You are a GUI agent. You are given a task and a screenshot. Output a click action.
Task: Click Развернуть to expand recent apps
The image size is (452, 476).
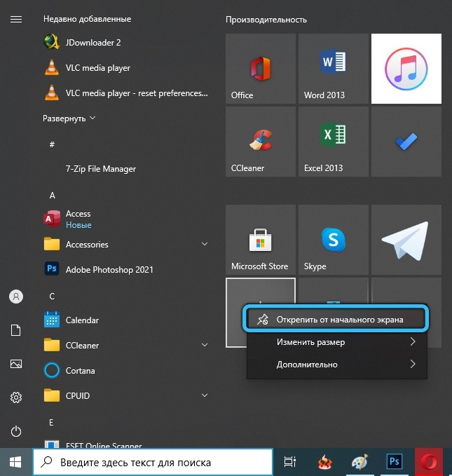pos(69,118)
